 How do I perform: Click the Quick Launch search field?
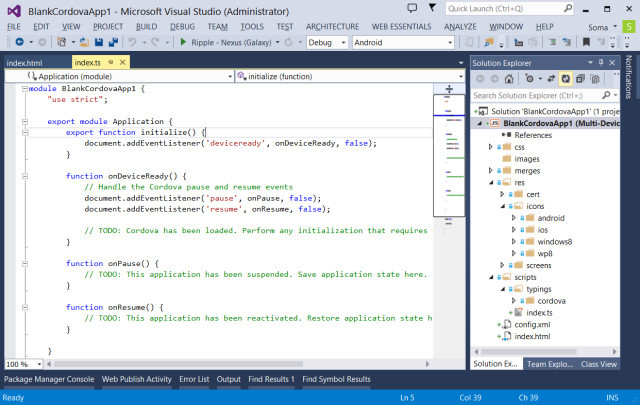pyautogui.click(x=505, y=9)
